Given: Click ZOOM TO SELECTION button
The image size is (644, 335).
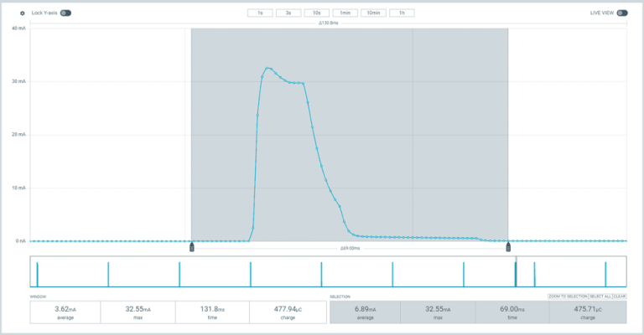Looking at the screenshot, I should pyautogui.click(x=567, y=296).
